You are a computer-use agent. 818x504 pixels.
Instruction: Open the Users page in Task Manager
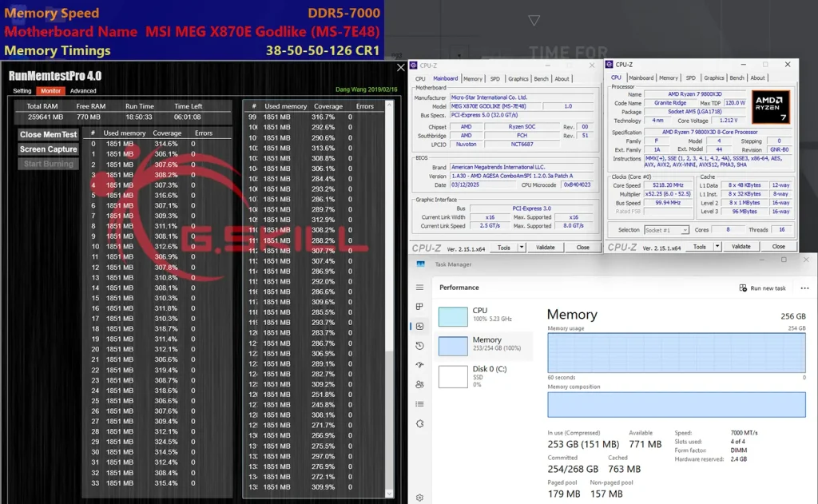click(419, 384)
